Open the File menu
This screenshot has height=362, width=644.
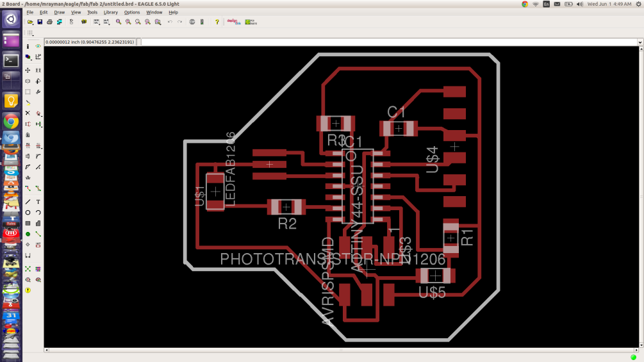pyautogui.click(x=30, y=12)
